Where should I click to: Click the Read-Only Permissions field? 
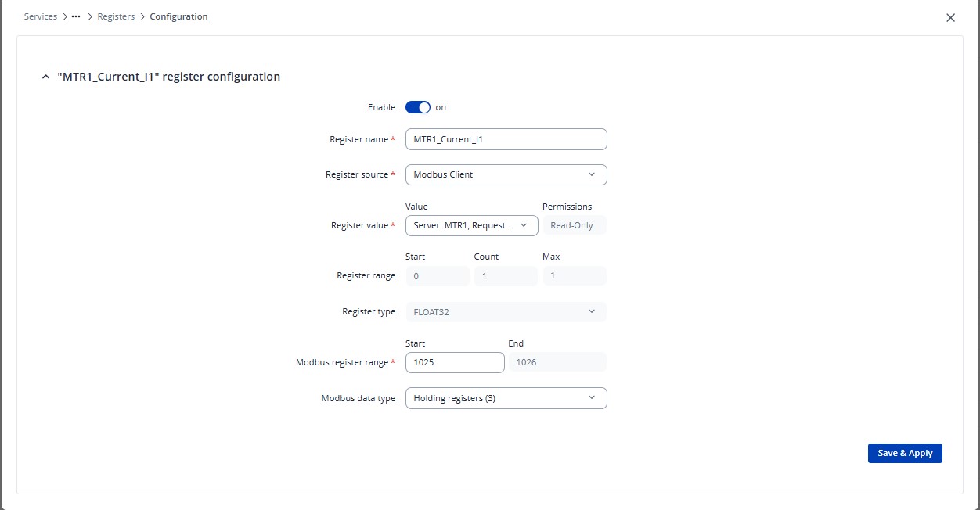[574, 225]
